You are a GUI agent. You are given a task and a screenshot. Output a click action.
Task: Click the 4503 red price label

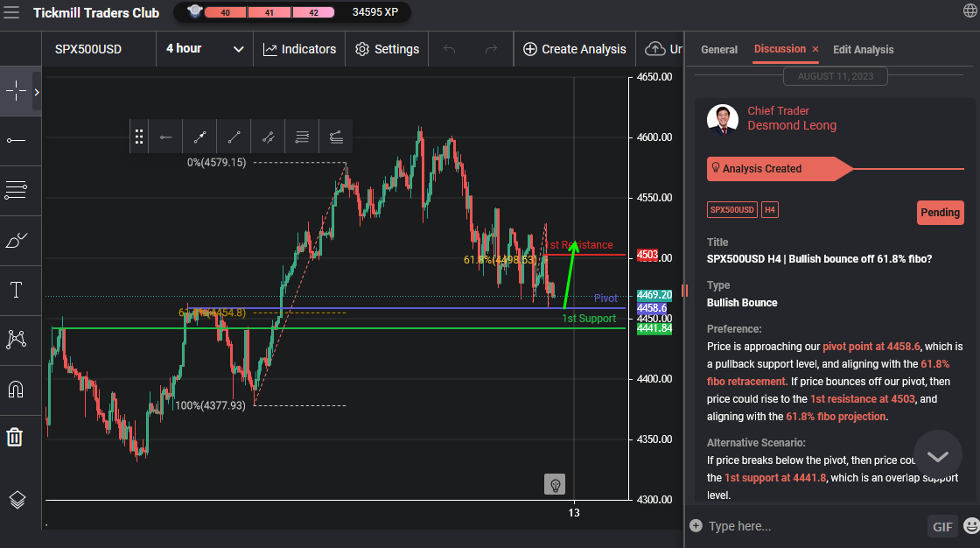(x=647, y=255)
